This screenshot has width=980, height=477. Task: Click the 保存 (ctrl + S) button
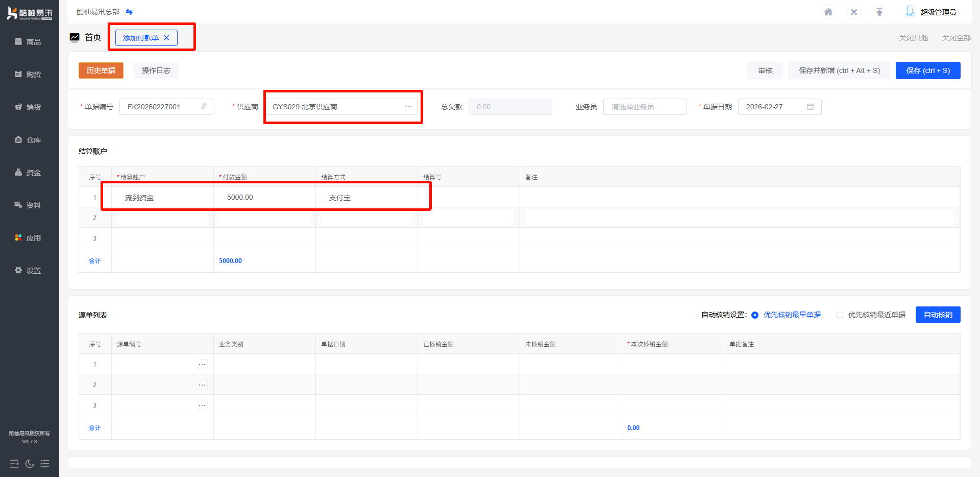point(927,70)
